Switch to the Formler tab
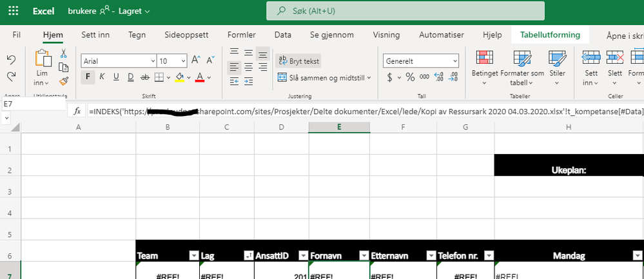This screenshot has width=644, height=279. pyautogui.click(x=242, y=35)
